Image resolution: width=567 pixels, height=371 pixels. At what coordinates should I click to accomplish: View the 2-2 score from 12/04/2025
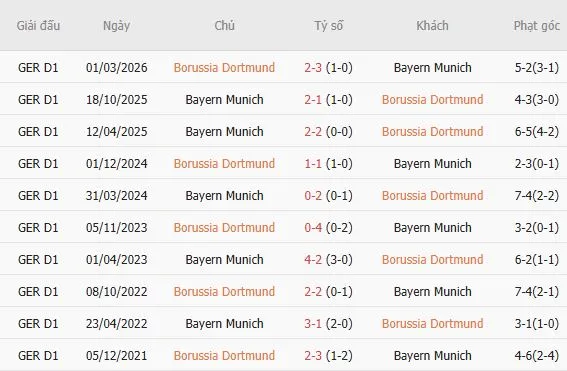tap(313, 132)
